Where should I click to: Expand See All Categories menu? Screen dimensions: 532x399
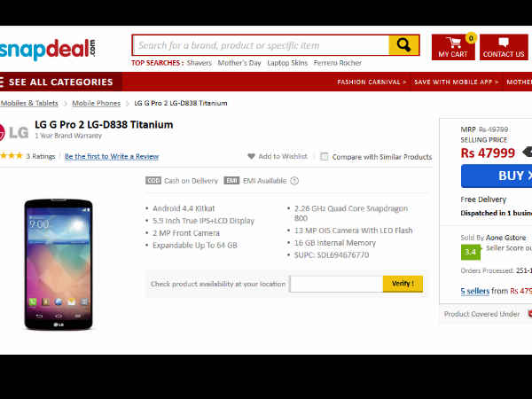[57, 82]
